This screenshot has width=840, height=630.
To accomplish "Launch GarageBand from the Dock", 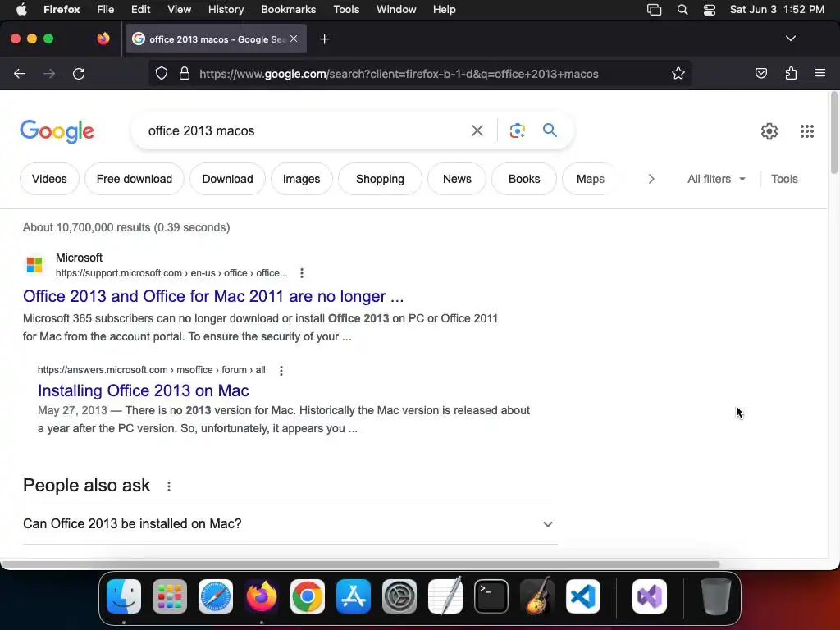I will click(x=537, y=596).
